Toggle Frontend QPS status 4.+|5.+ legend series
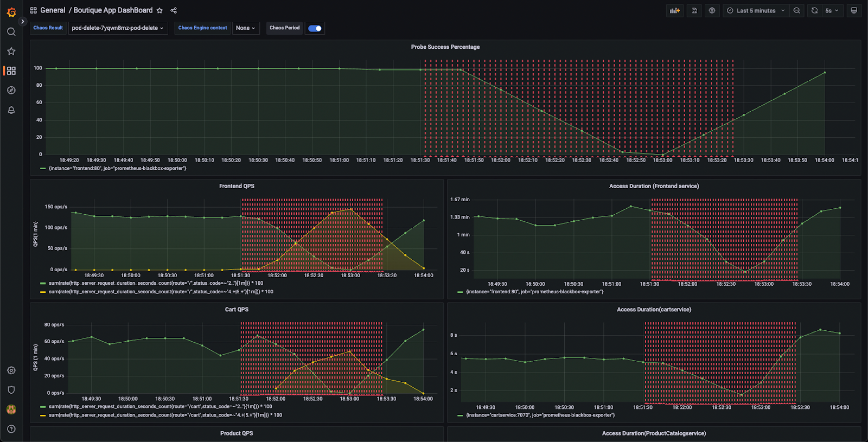Viewport: 868px width, 442px height. (161, 292)
